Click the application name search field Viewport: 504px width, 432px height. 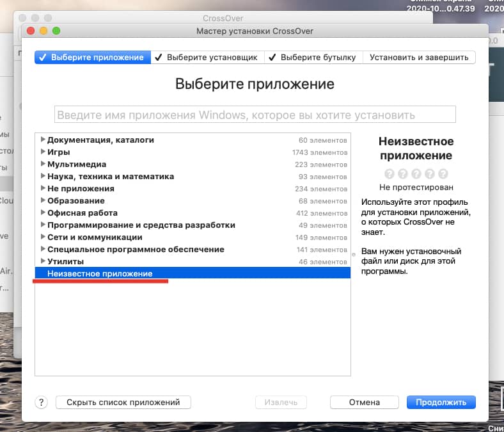pos(255,115)
